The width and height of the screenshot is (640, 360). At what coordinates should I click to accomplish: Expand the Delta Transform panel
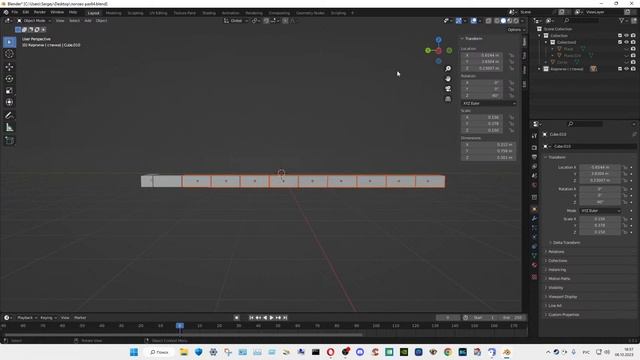[566, 242]
